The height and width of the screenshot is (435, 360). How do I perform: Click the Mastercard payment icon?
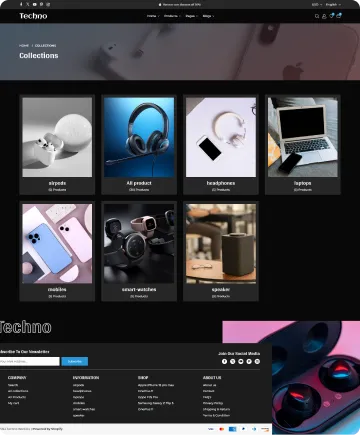click(x=222, y=429)
